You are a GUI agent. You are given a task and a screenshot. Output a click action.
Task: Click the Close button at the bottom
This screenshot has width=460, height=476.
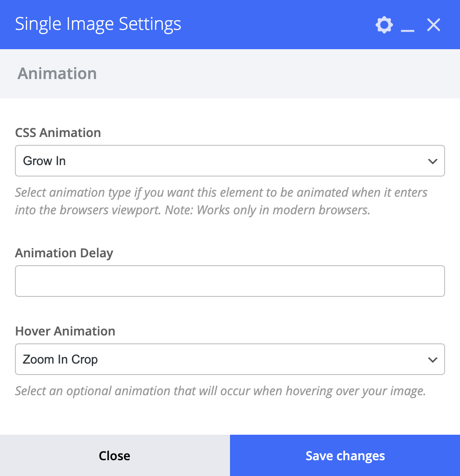(115, 455)
